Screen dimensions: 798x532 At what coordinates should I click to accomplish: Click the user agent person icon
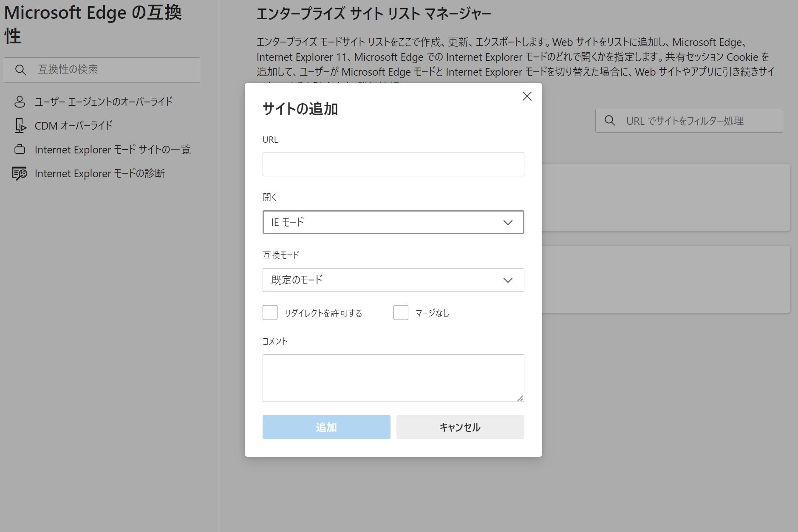(x=20, y=102)
